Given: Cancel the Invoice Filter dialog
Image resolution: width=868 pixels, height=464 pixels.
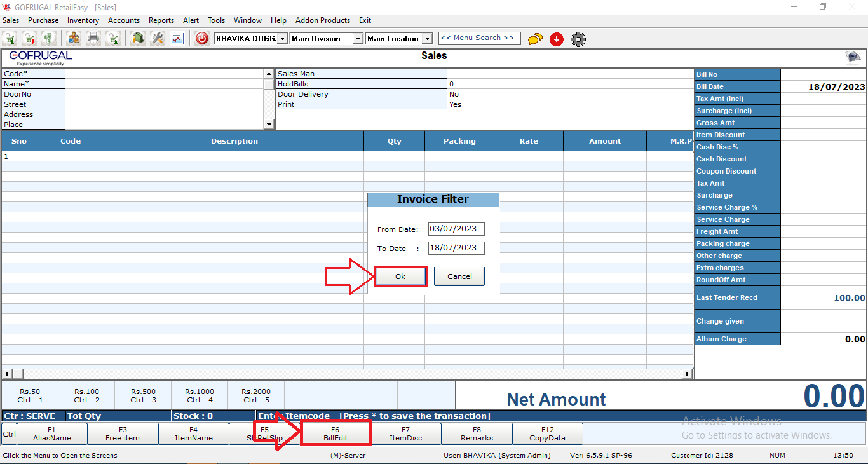Looking at the screenshot, I should (x=459, y=276).
